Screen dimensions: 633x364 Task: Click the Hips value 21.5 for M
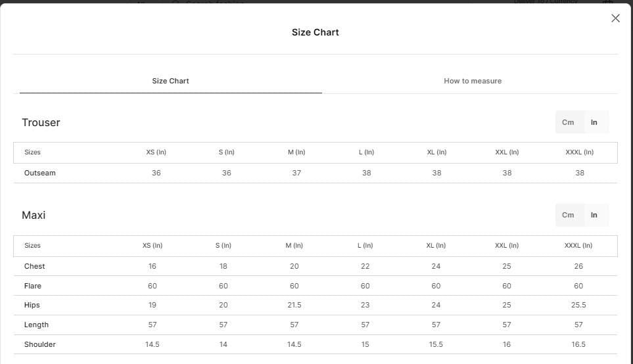pos(294,305)
